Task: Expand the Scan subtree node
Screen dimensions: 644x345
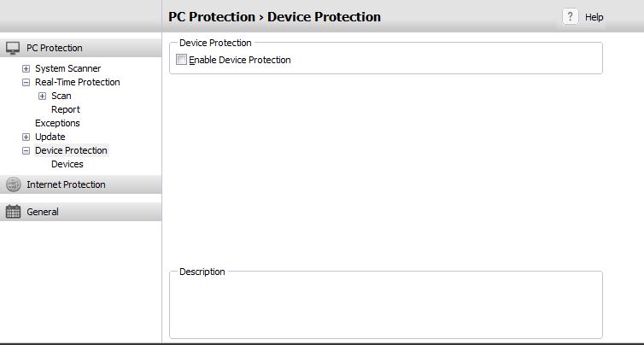Action: 43,96
